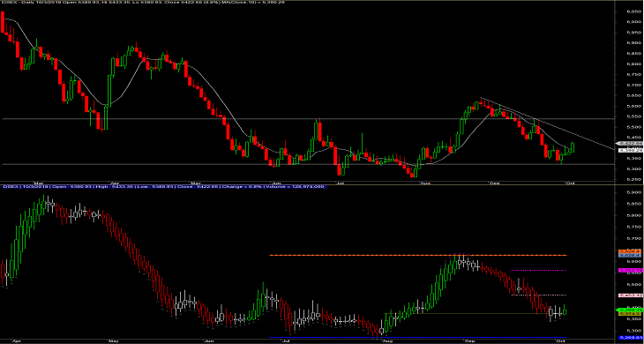Click the Jul label on lower time axis
This screenshot has width=644, height=344.
pyautogui.click(x=282, y=340)
